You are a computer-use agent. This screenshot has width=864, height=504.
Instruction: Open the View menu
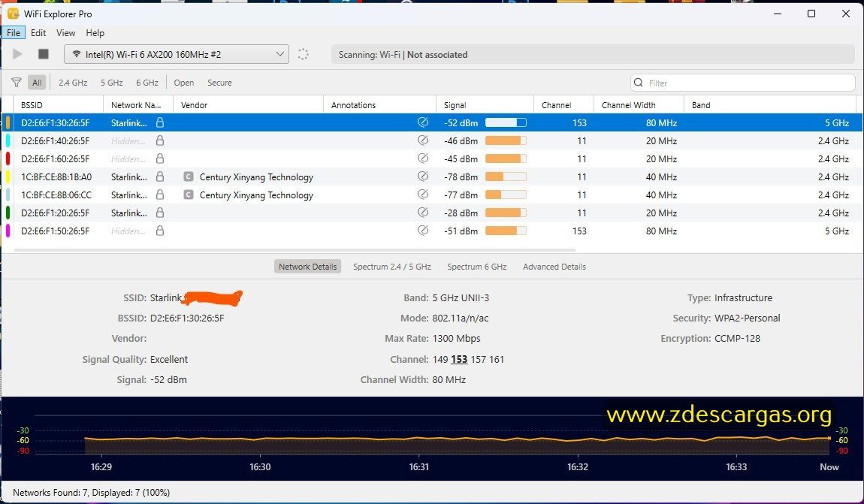65,33
